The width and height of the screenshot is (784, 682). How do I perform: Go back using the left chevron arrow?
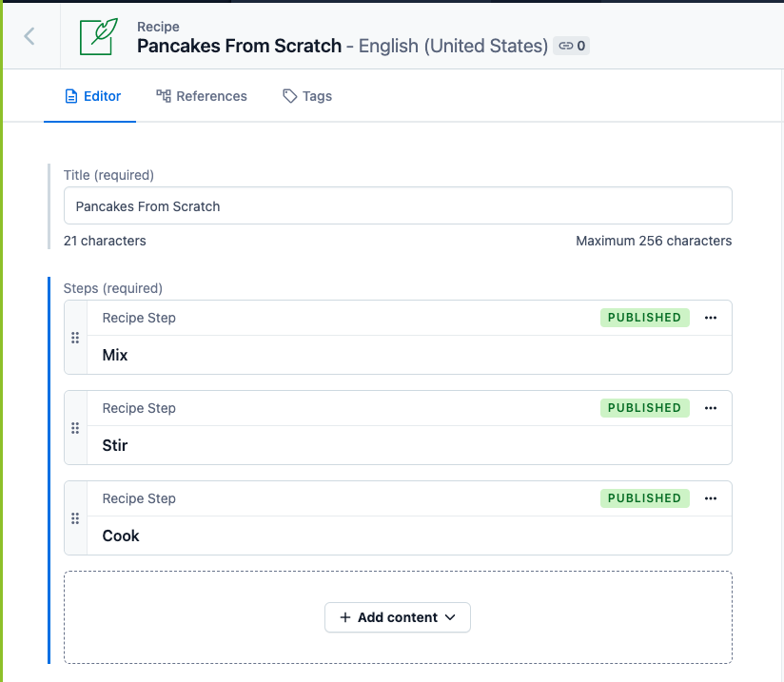click(29, 36)
